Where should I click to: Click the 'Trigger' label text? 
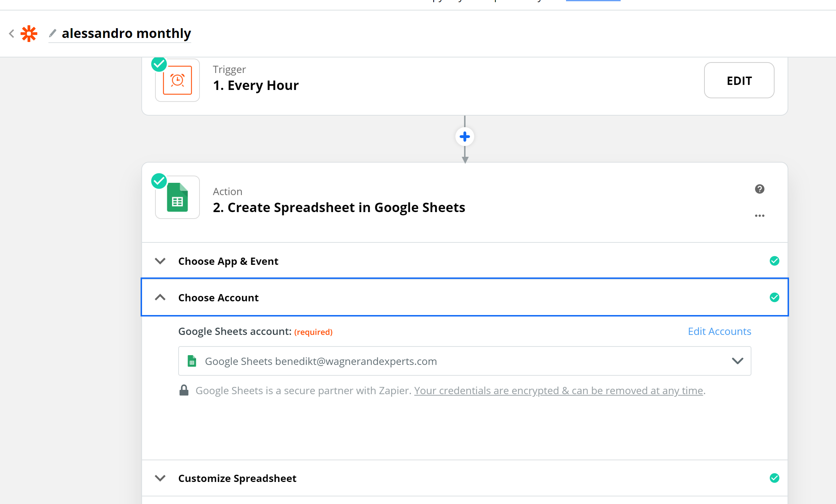(x=230, y=69)
